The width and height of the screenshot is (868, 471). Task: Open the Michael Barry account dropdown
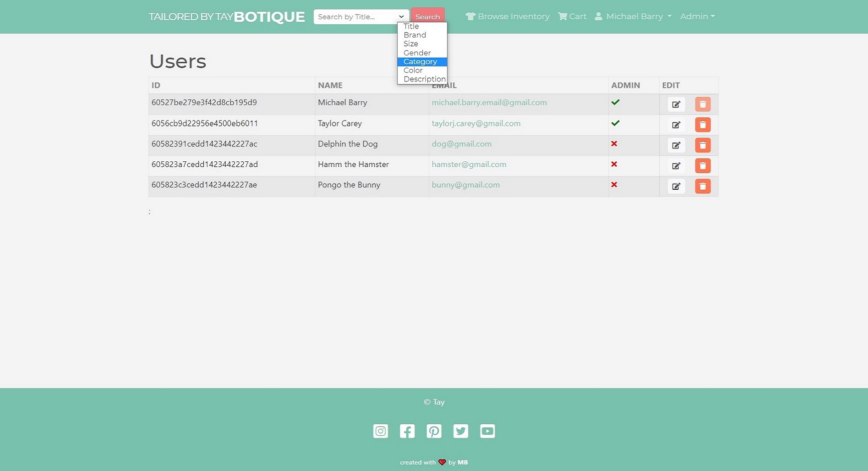tap(633, 16)
